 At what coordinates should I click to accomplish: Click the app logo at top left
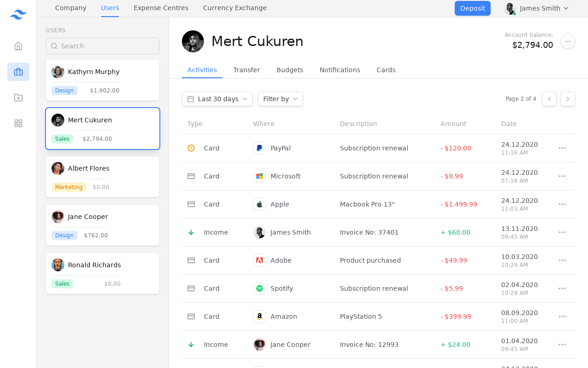18,15
